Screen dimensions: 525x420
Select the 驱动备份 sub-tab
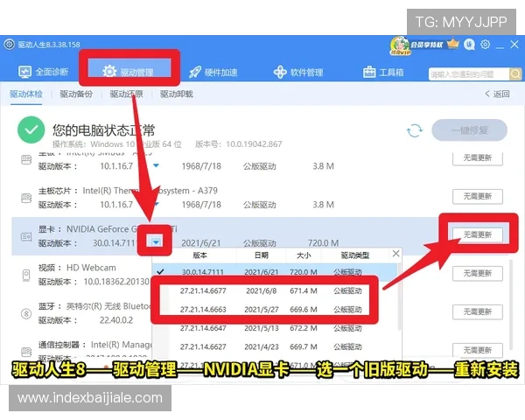pos(76,94)
